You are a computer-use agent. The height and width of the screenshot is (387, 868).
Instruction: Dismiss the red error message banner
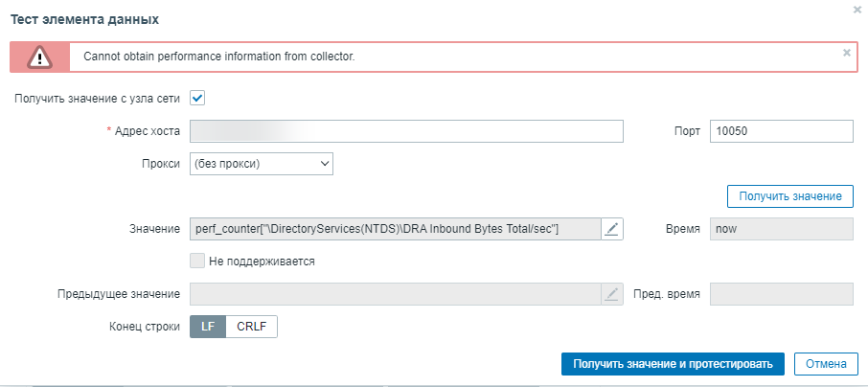click(x=846, y=53)
